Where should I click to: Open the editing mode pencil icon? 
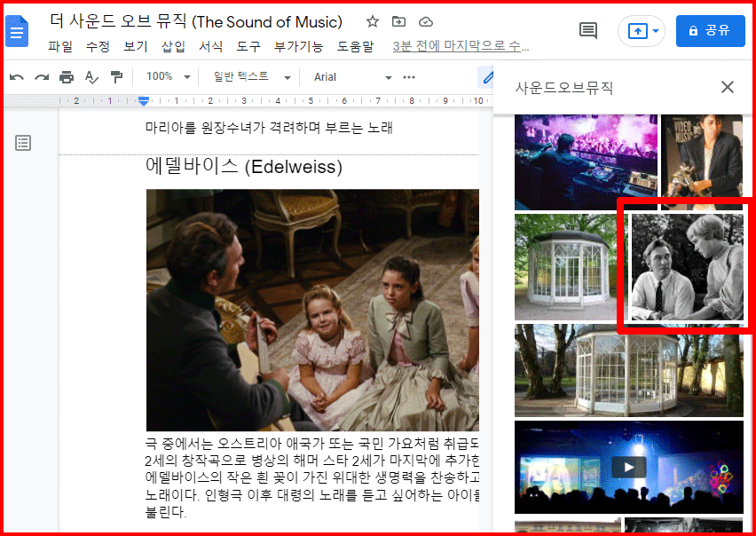(487, 77)
